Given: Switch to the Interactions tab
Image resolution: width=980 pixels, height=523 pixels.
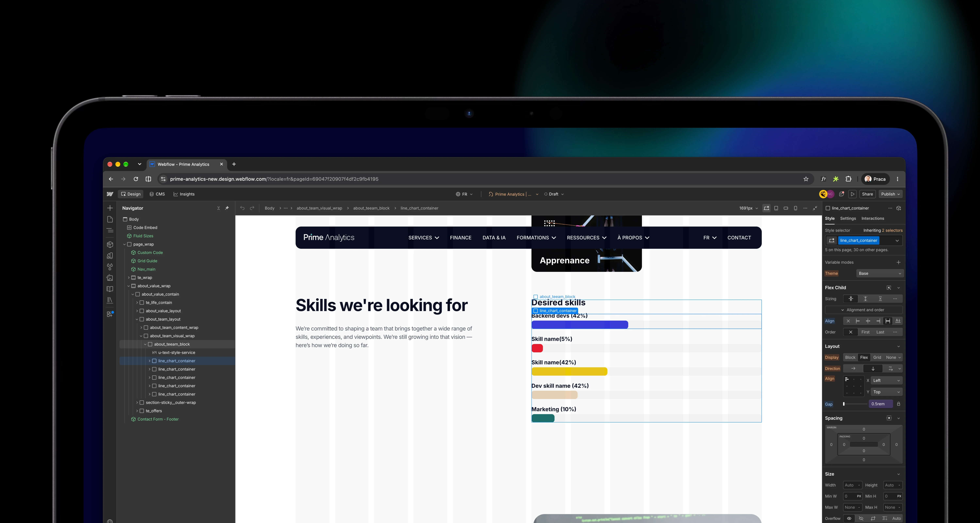Looking at the screenshot, I should pyautogui.click(x=873, y=219).
